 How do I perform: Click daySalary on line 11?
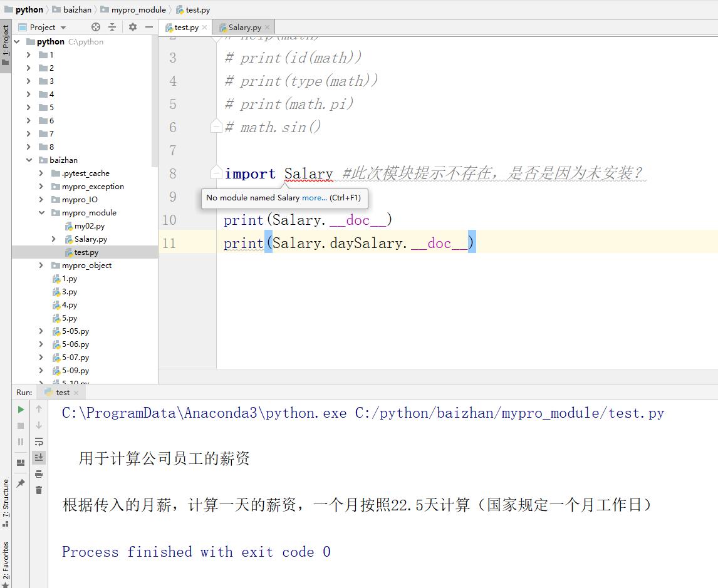coord(367,244)
